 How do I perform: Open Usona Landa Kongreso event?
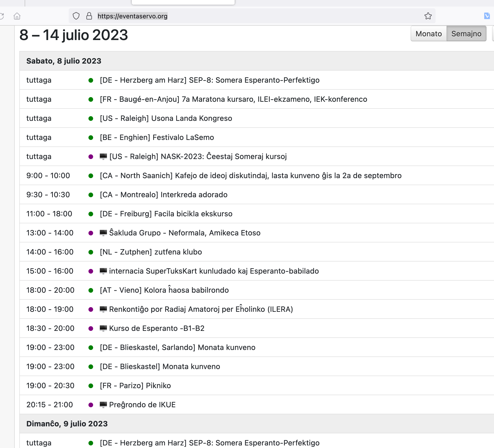pyautogui.click(x=166, y=118)
